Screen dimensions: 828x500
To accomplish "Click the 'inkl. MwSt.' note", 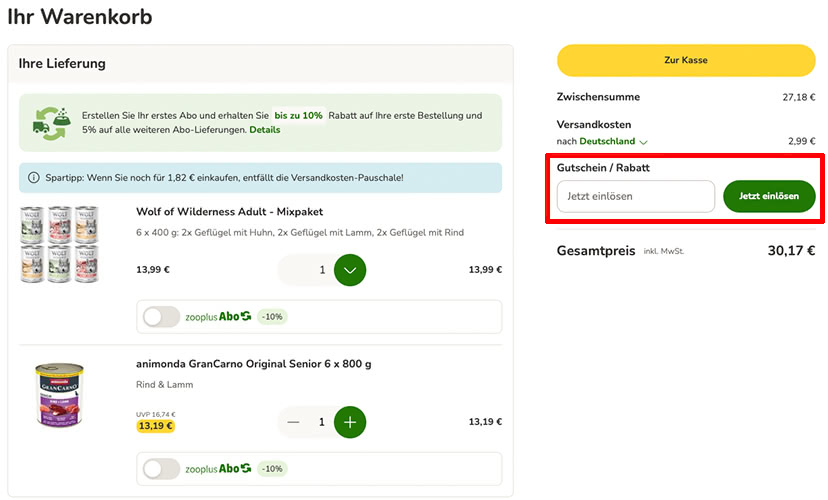I will tap(663, 251).
